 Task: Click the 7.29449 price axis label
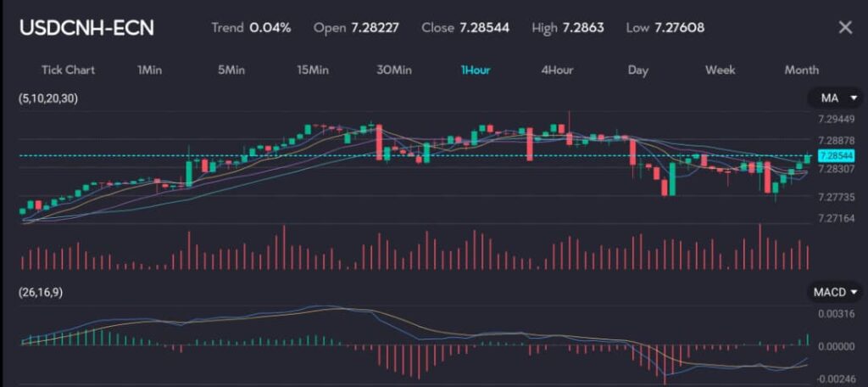(x=829, y=120)
